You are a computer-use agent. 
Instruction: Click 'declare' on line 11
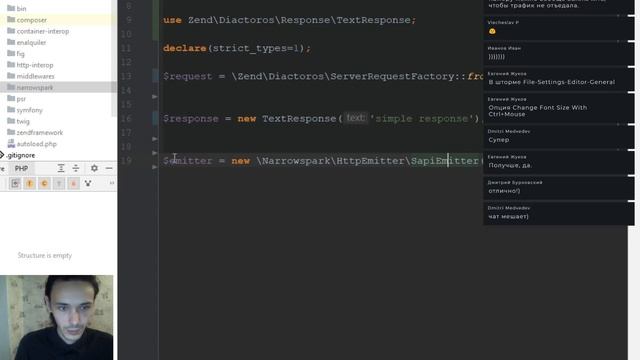[185, 48]
